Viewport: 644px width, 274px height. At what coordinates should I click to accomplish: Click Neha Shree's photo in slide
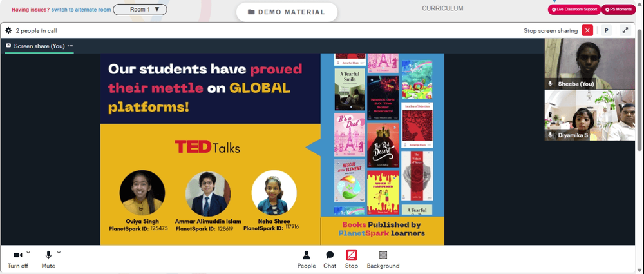point(274,193)
